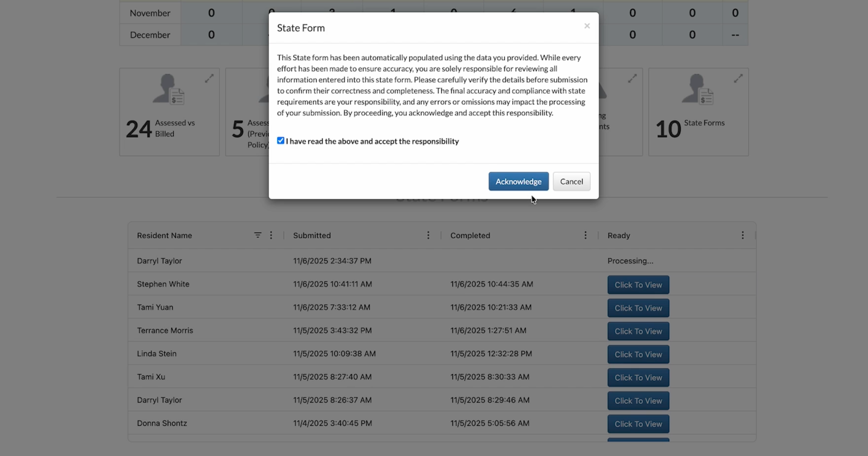Click the Submitted column header
868x456 pixels.
[312, 235]
